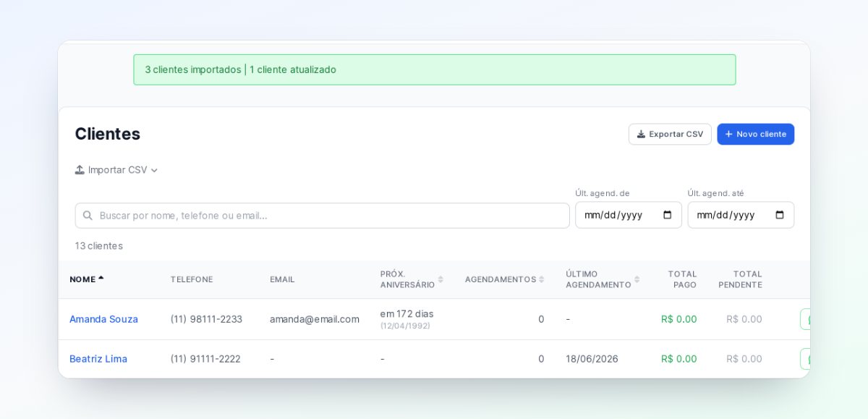This screenshot has width=868, height=419.
Task: Click date 18/06/2026 in Beatriz row
Action: click(x=592, y=359)
